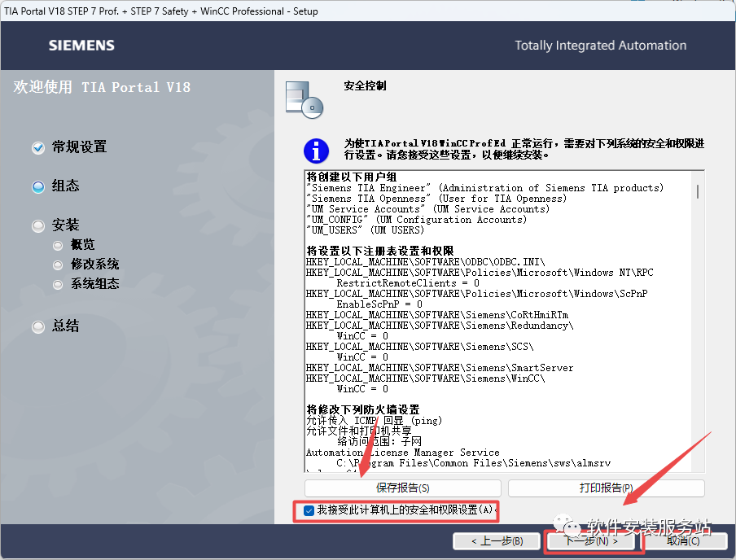Click the Cancel (取消) button
Image resolution: width=736 pixels, height=560 pixels.
point(683,541)
